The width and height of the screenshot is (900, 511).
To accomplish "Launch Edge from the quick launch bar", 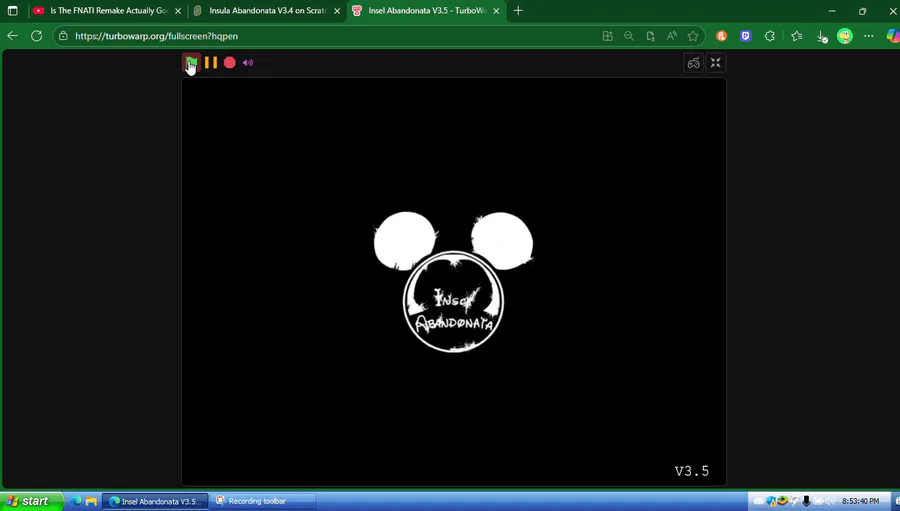I will (76, 501).
